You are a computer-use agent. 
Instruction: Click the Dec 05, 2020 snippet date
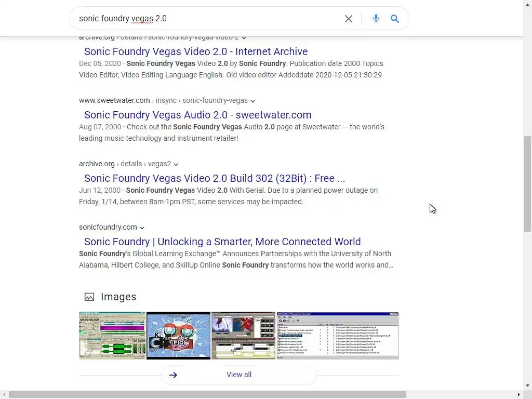(100, 63)
